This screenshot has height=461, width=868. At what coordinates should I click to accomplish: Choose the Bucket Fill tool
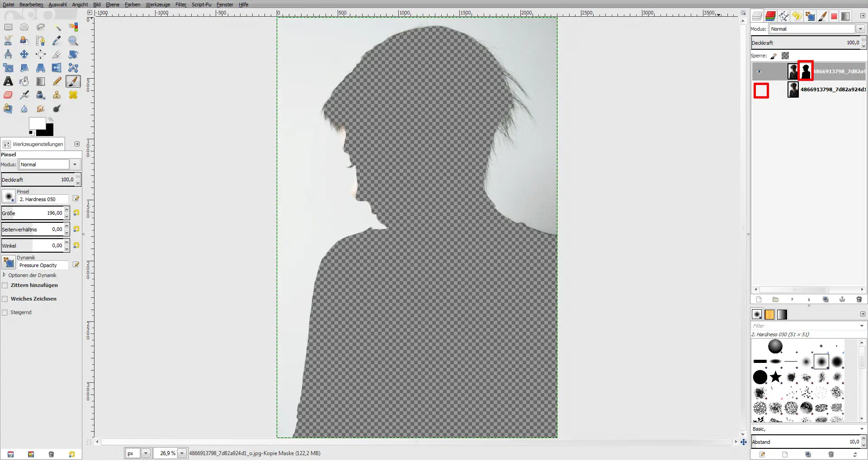(24, 81)
